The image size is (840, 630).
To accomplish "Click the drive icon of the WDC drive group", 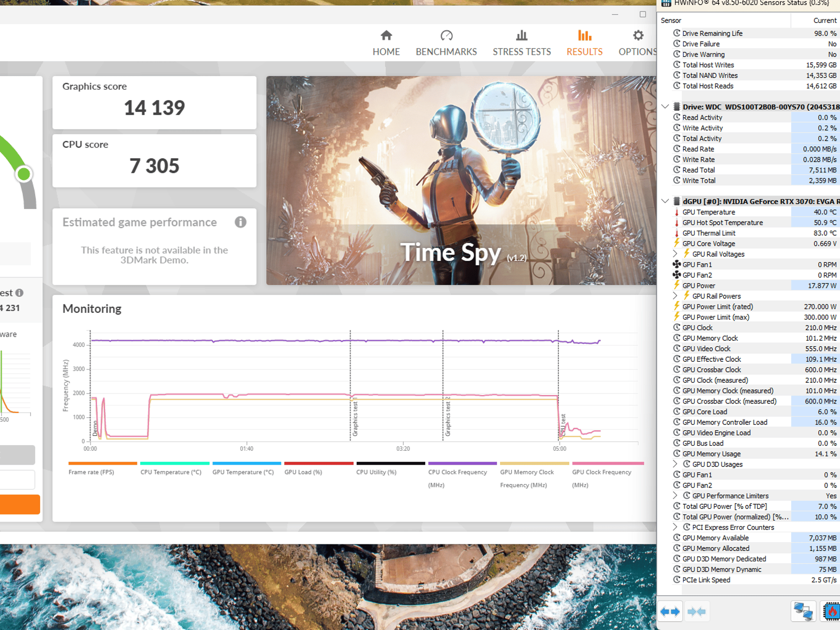I will coord(677,107).
